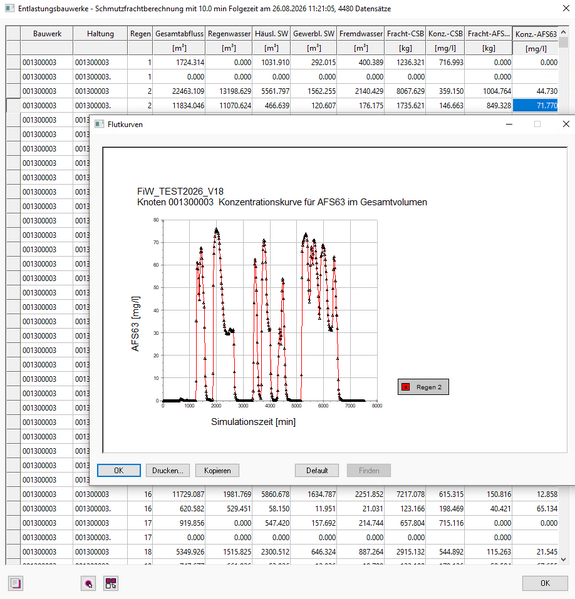Click the Regen column header
Viewport: 575px width, 599px height.
140,34
